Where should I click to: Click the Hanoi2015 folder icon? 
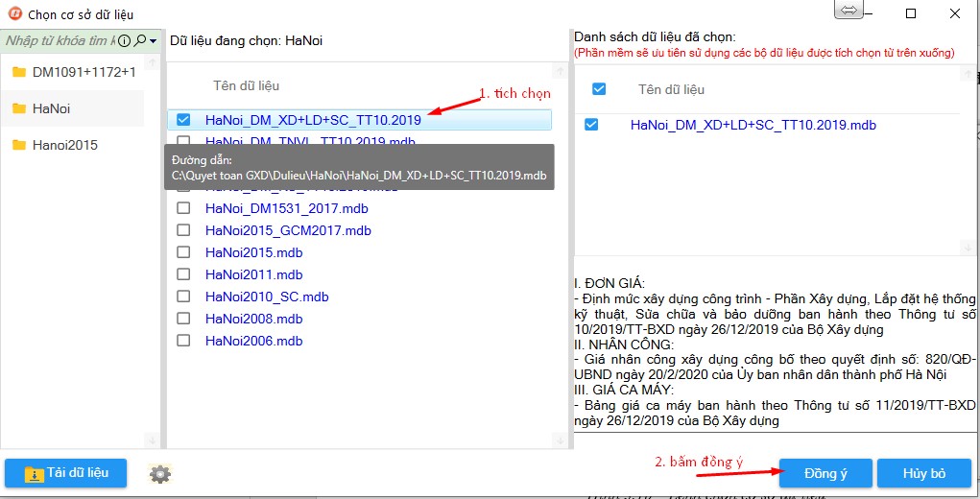(18, 145)
